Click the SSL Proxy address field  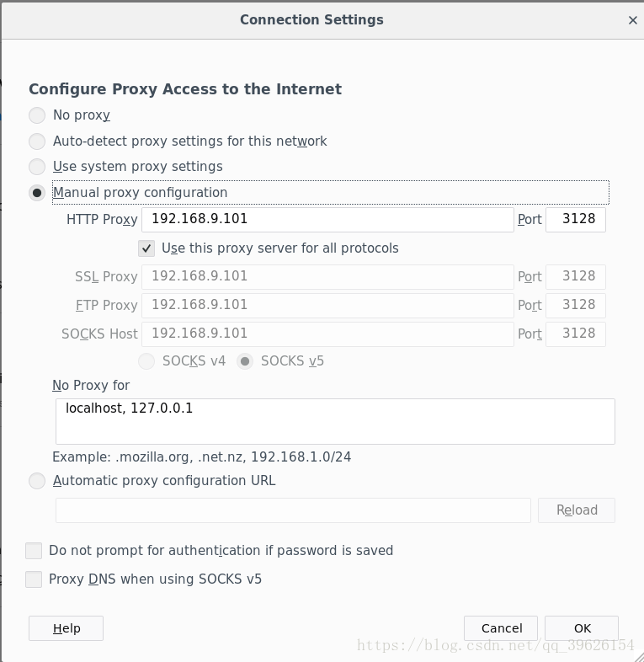(327, 277)
